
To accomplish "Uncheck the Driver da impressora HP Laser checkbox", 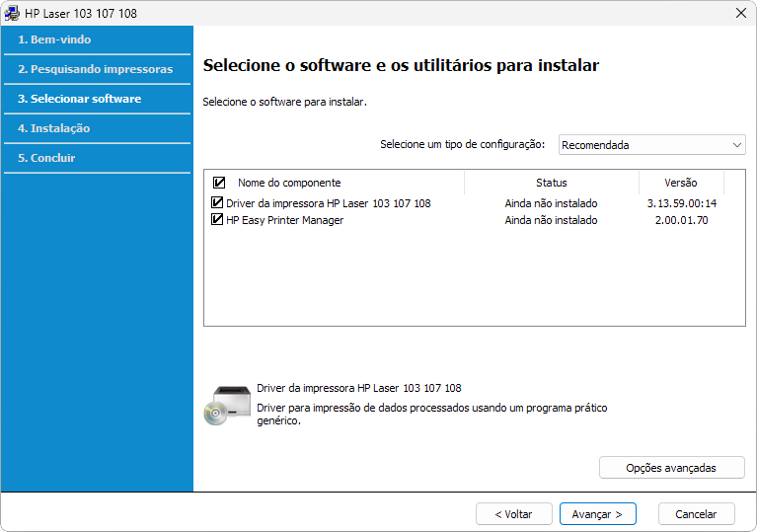I will pyautogui.click(x=217, y=202).
